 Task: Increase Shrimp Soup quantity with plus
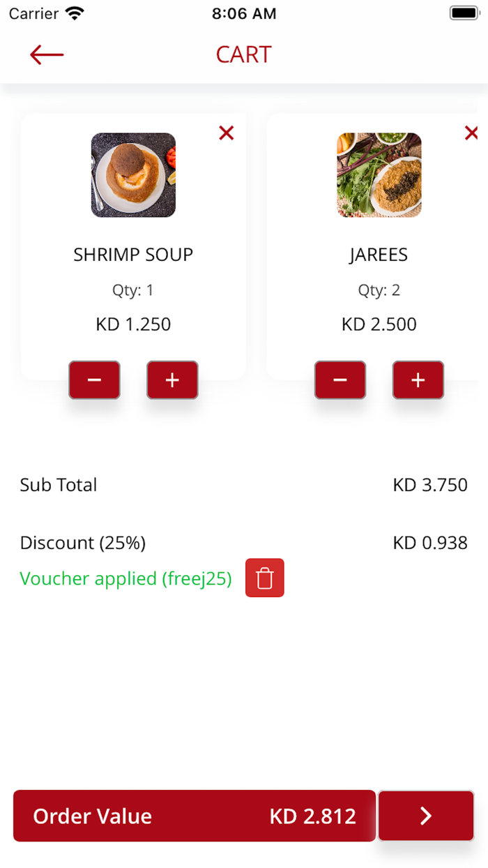tap(172, 380)
